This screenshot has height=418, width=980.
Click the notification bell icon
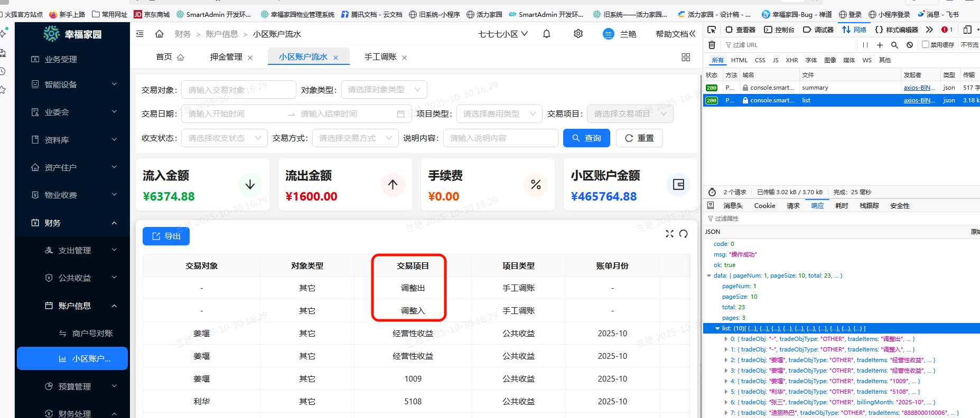coord(547,34)
